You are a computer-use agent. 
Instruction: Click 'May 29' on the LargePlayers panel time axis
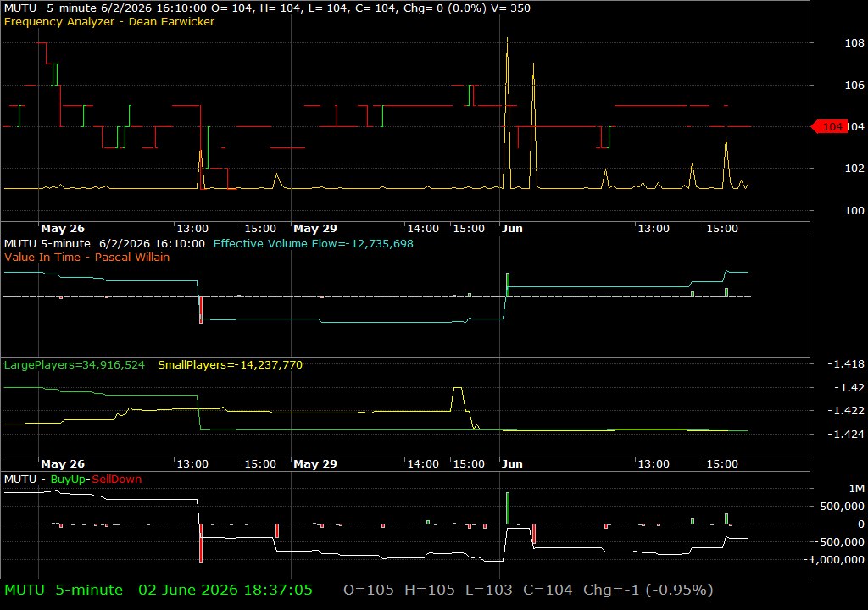coord(315,464)
